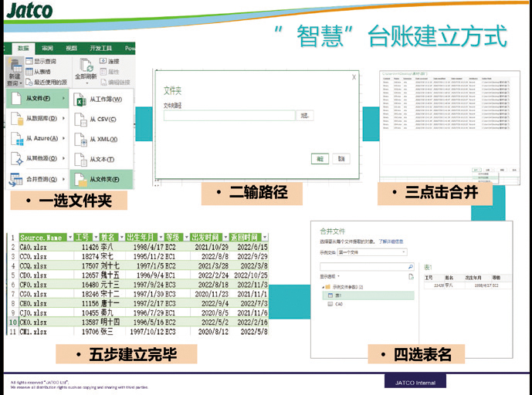This screenshot has height=395, width=532.
Task: Click 确定 button in folder dialog
Action: [x=318, y=159]
